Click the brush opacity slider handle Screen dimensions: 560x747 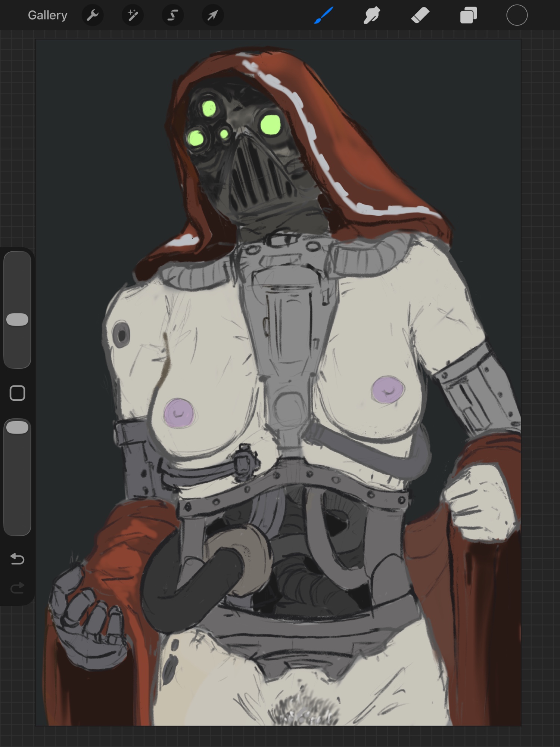coord(18,428)
